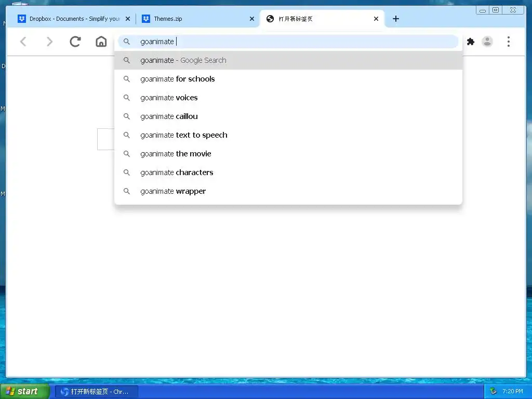Click the address bar containing goanimate

coord(288,42)
